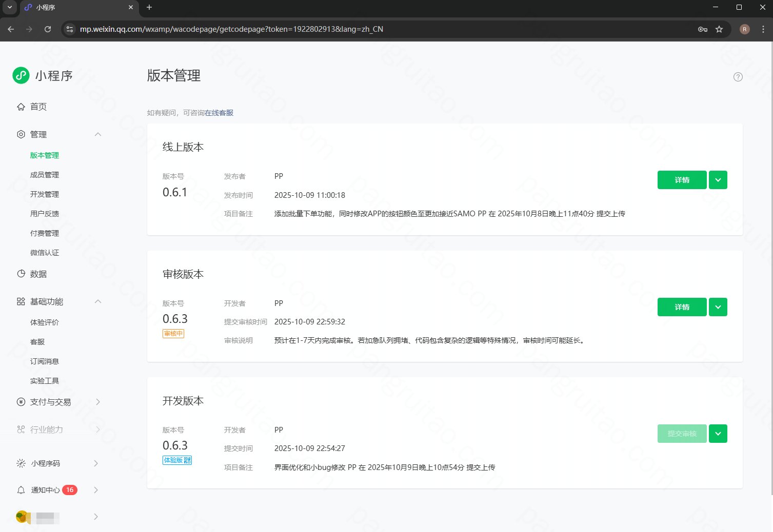Open dropdown arrow beside 线上版本 详情 button
This screenshot has height=532, width=773.
[x=718, y=180]
